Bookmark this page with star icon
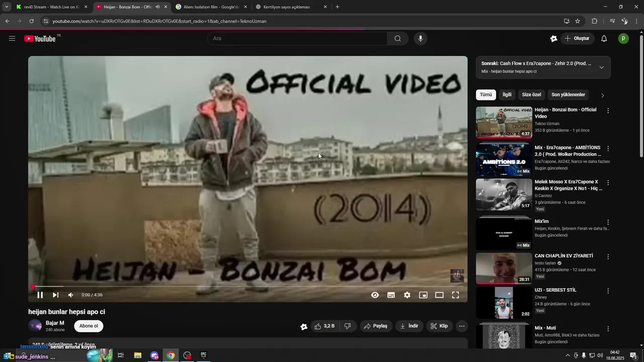 click(x=578, y=21)
